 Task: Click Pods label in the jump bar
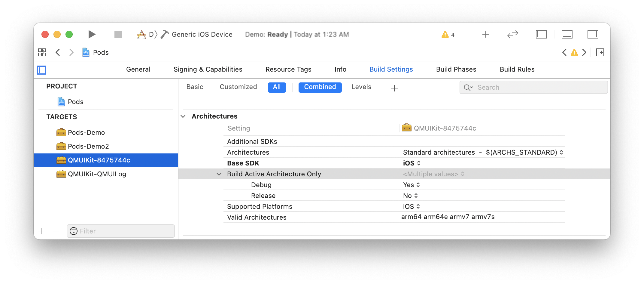tap(101, 52)
